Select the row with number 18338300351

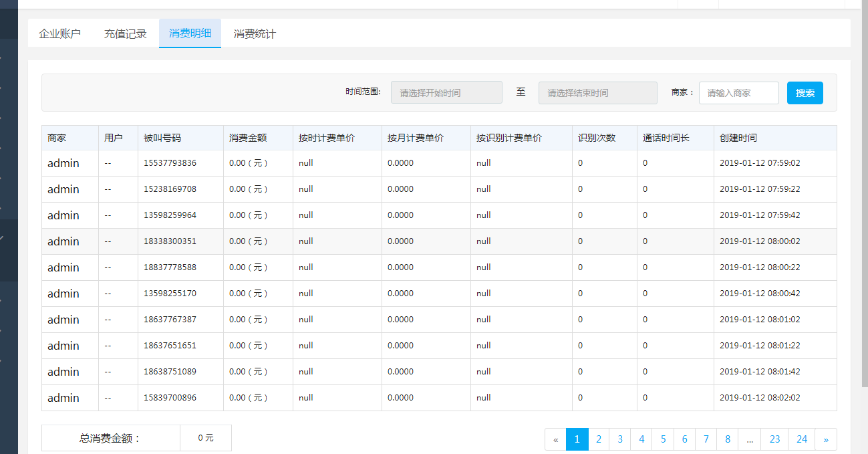click(x=170, y=241)
